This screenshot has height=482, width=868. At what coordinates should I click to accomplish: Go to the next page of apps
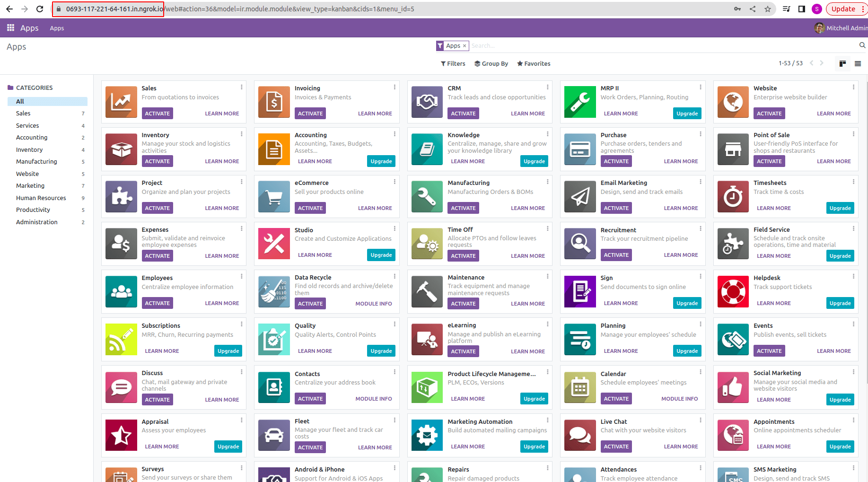[x=822, y=63]
